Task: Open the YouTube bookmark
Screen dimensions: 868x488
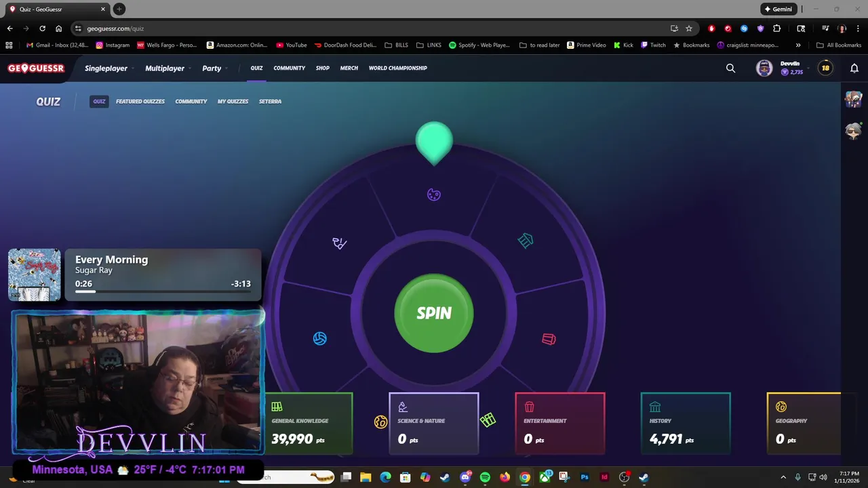Action: click(292, 45)
